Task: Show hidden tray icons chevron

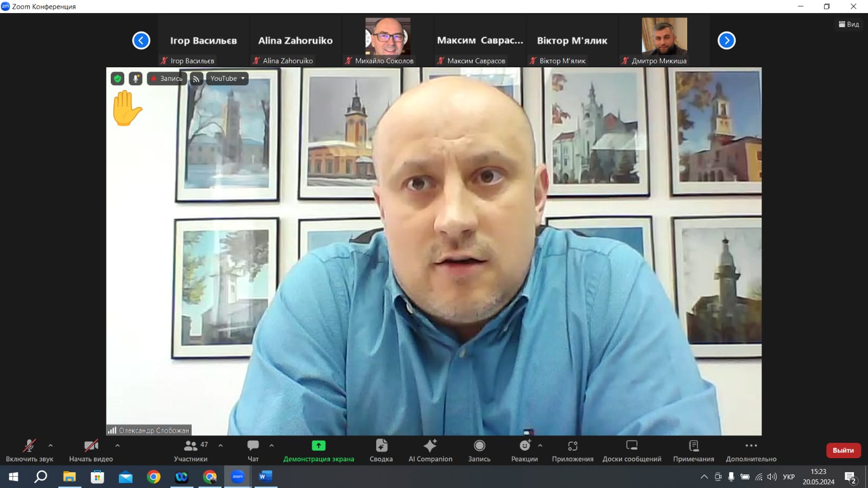Action: [704, 477]
